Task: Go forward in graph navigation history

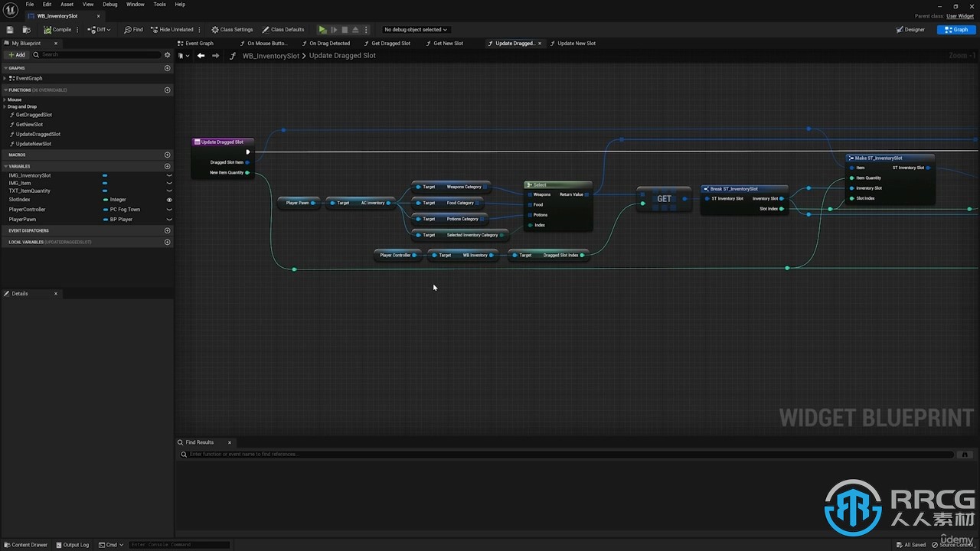Action: pyautogui.click(x=215, y=56)
